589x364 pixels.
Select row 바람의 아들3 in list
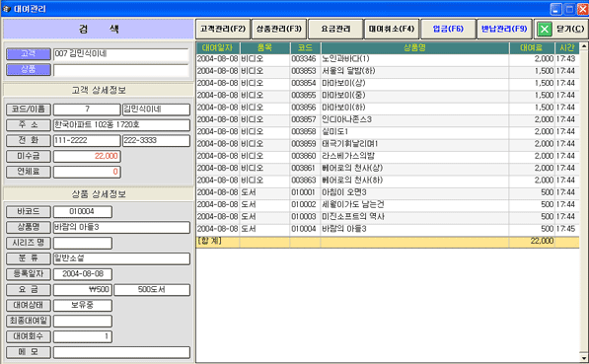coord(387,229)
